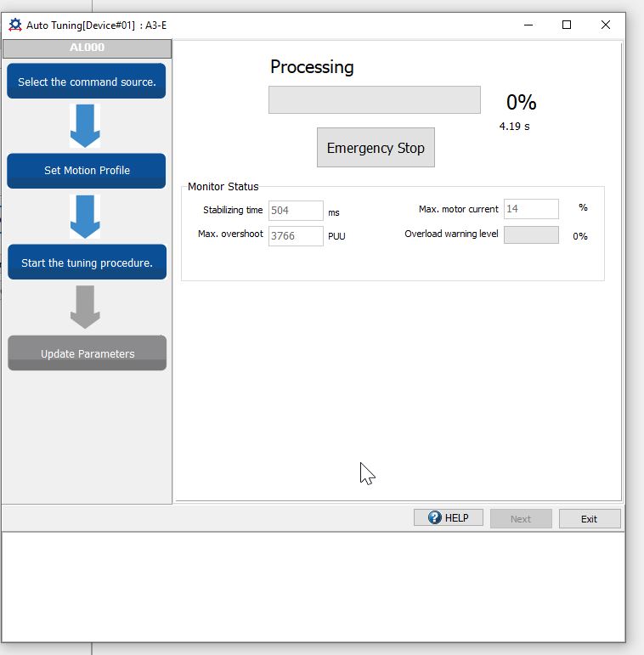This screenshot has width=644, height=655.
Task: Go to the Set Motion Profile step
Action: [87, 171]
